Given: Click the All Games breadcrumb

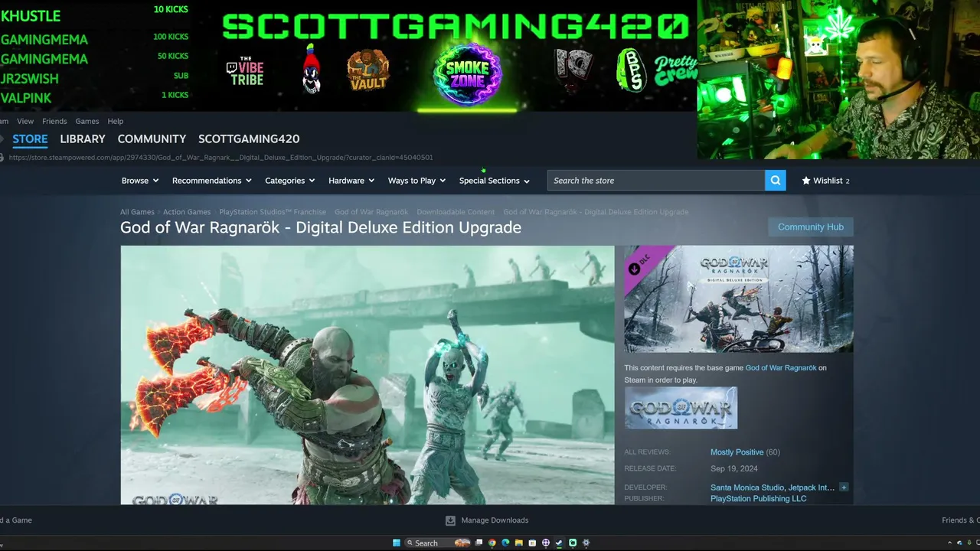Looking at the screenshot, I should click(x=137, y=212).
